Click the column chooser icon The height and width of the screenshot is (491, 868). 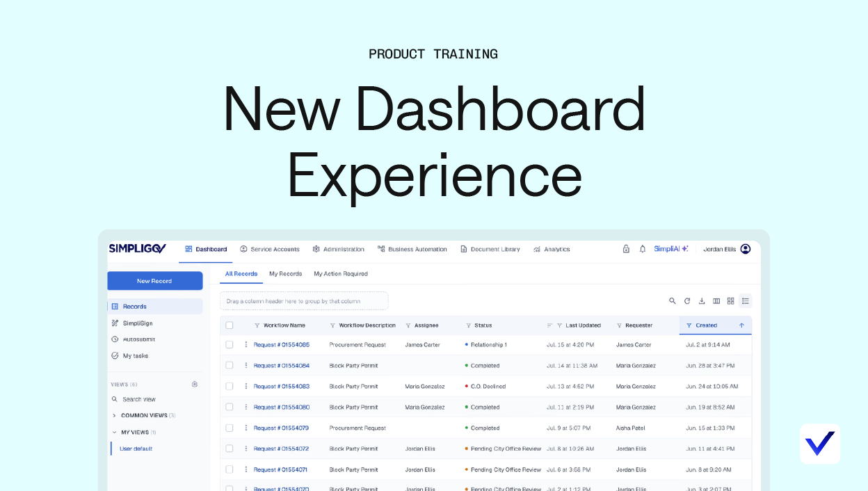click(716, 301)
